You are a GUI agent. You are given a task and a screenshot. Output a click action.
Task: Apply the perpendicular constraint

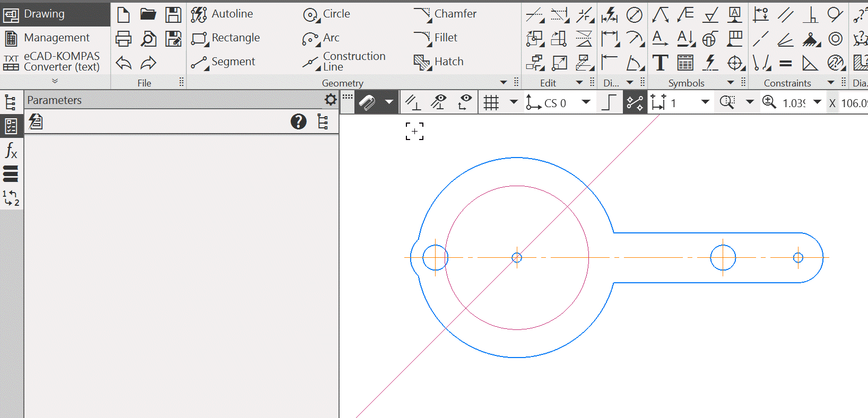(810, 14)
